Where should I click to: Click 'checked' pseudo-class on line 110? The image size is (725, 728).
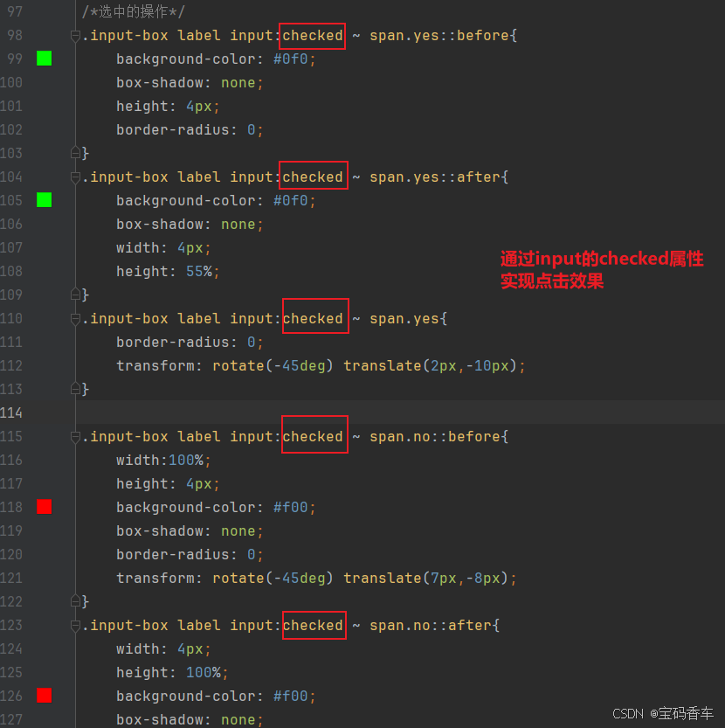313,318
